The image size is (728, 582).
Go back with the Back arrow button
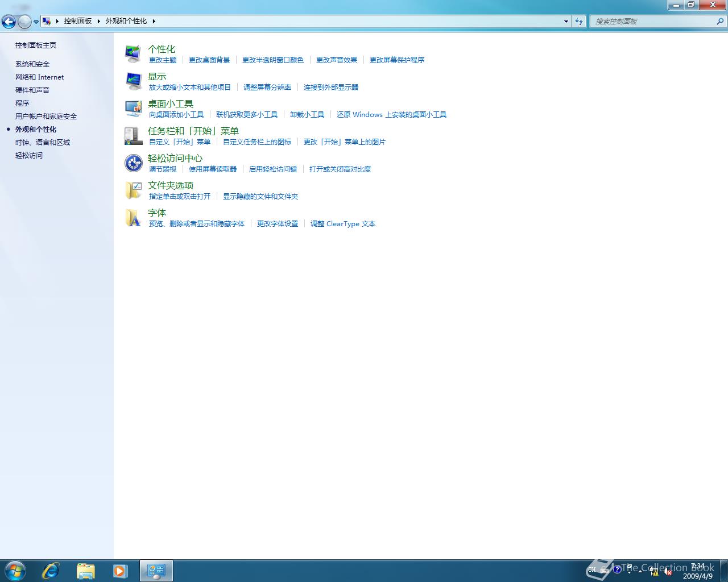pos(9,22)
